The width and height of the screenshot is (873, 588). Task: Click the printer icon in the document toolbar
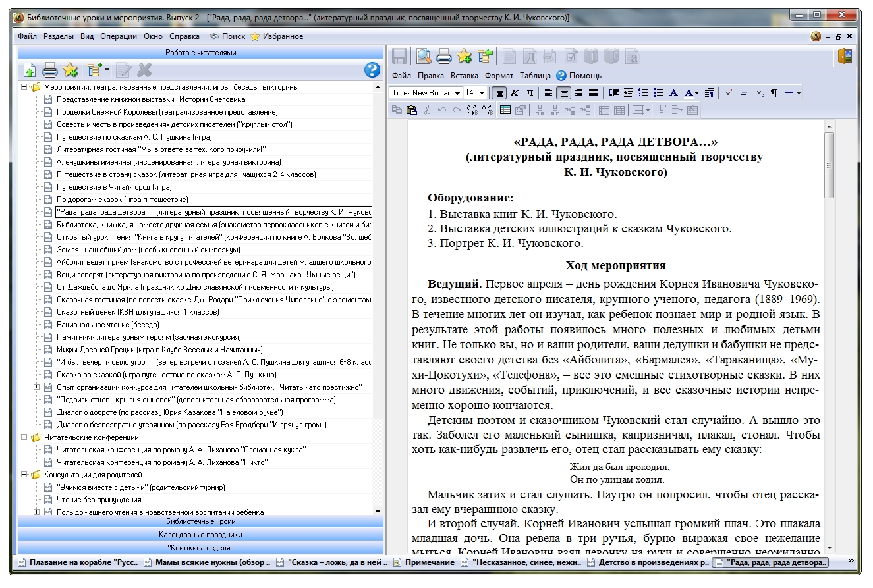pos(443,56)
